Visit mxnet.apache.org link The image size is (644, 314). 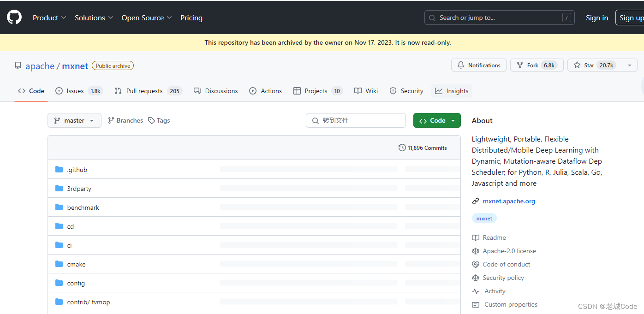[x=509, y=201]
